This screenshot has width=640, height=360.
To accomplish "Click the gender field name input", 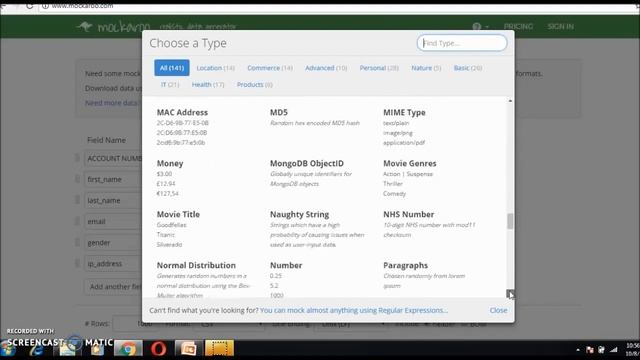I will (x=113, y=243).
